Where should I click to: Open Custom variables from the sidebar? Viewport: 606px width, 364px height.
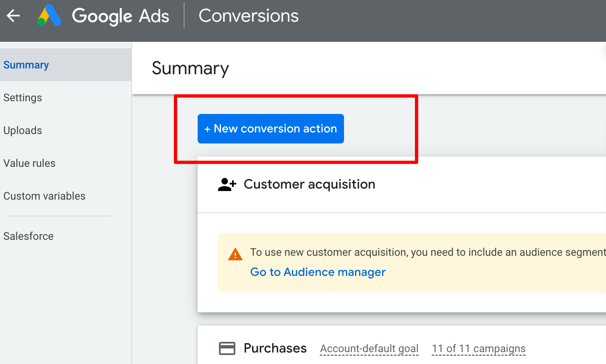[x=44, y=196]
